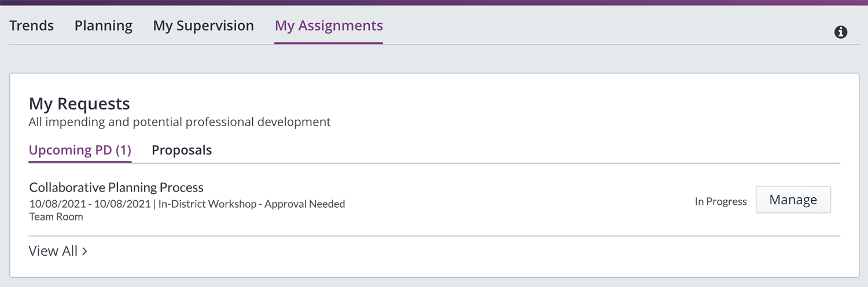Click the Team Room location text
Image resolution: width=868 pixels, height=287 pixels.
pos(56,217)
